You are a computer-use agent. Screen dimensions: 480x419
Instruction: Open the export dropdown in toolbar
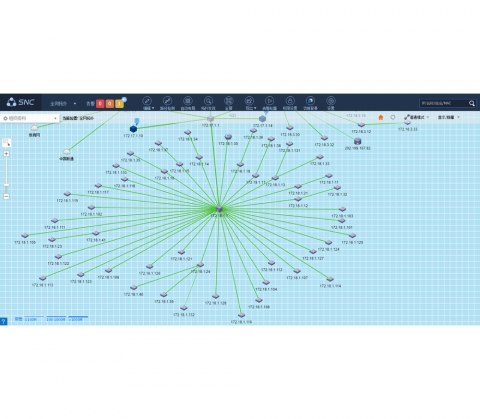pos(249,102)
